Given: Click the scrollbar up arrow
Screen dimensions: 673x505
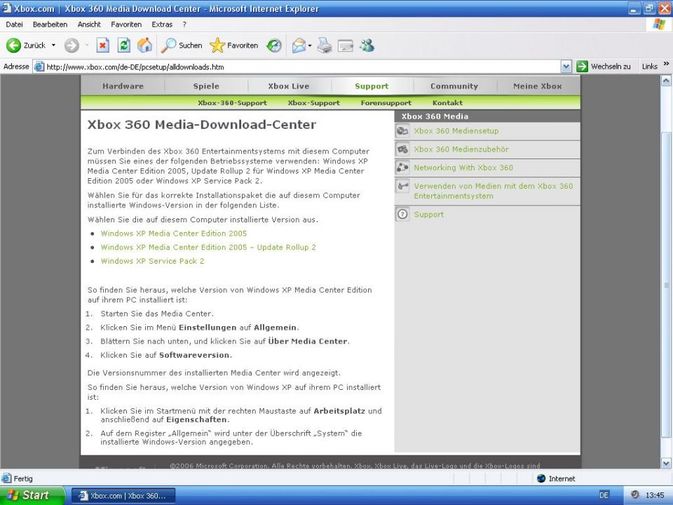Looking at the screenshot, I should point(666,80).
